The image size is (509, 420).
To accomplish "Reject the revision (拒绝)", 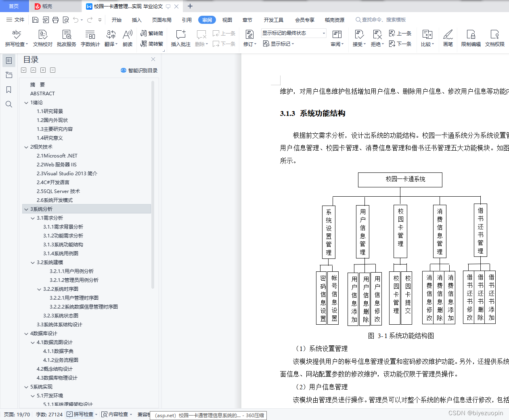I will [377, 38].
